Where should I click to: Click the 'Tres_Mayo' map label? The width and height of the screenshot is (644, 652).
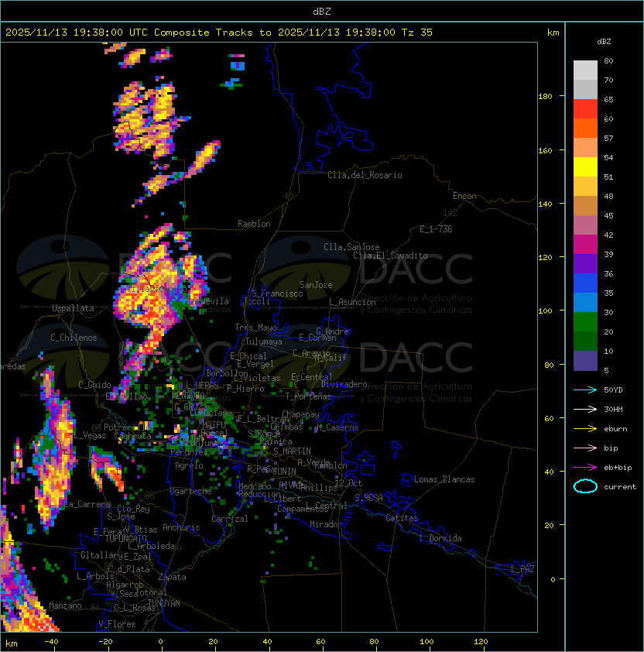(x=255, y=328)
